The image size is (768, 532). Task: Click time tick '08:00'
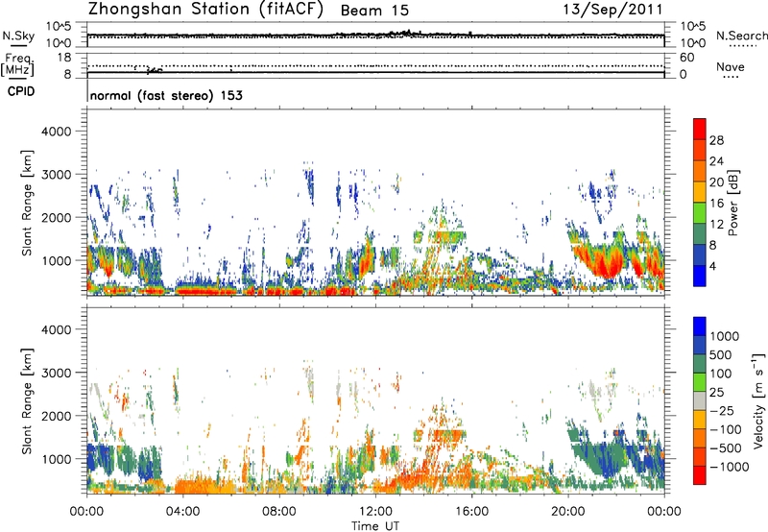click(279, 512)
